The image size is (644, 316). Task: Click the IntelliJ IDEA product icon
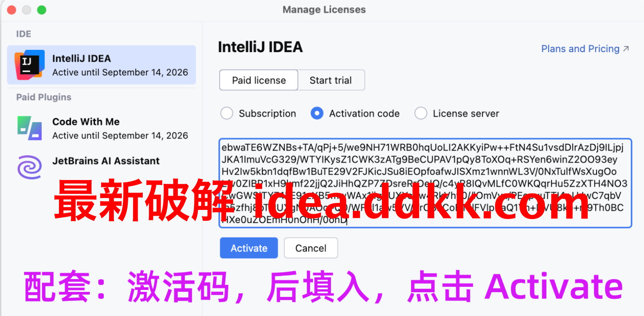29,65
